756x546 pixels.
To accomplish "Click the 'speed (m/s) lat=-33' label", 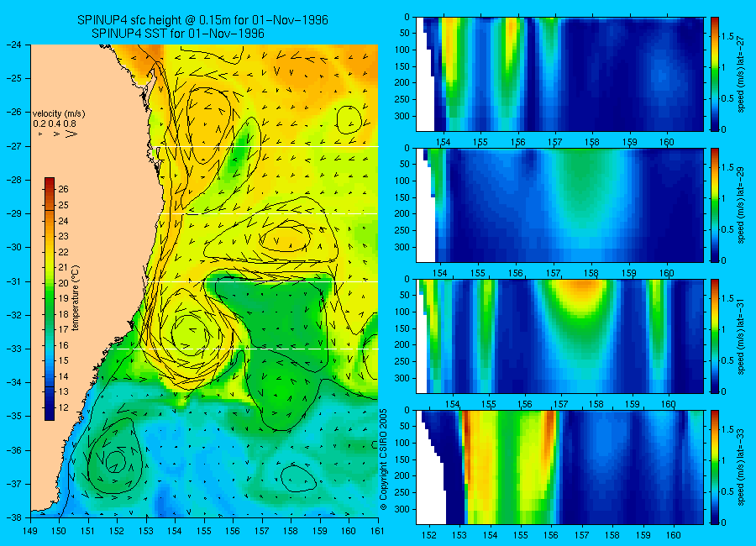I will coord(742,467).
